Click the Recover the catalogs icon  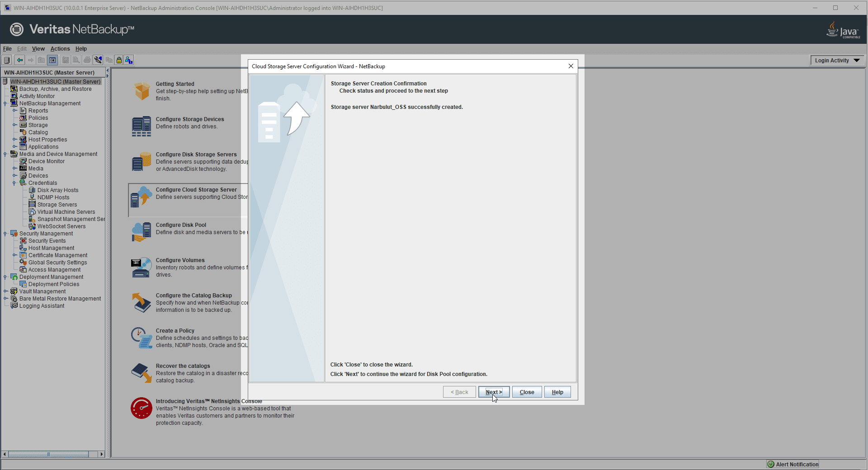[142, 373]
